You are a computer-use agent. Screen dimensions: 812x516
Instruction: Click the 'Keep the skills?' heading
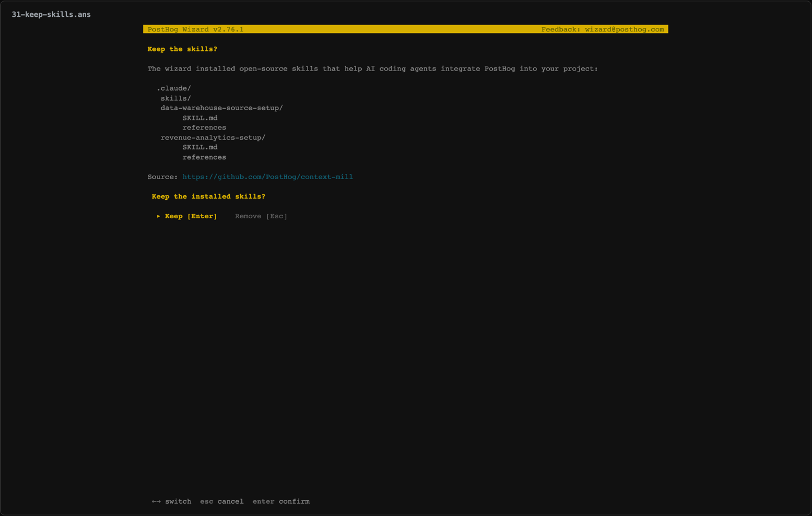click(x=182, y=49)
